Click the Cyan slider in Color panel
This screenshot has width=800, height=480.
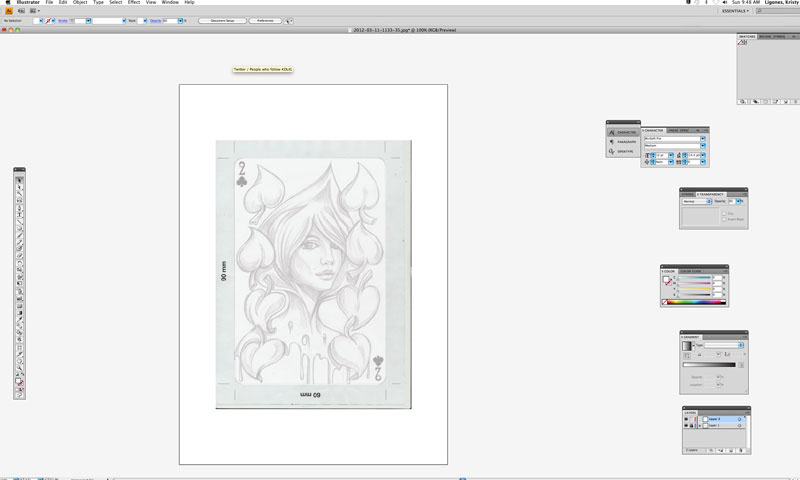(x=694, y=277)
